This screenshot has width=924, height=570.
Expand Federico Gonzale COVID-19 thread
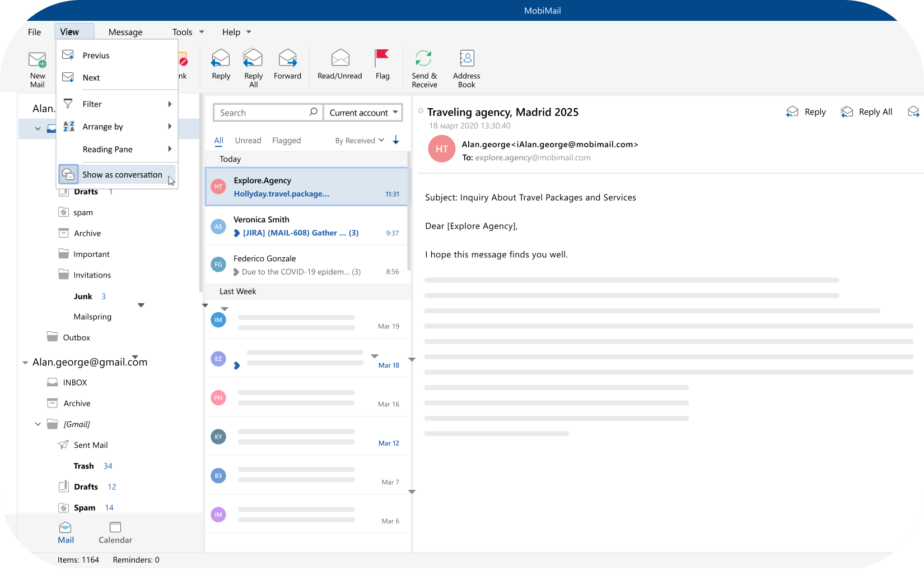click(236, 272)
